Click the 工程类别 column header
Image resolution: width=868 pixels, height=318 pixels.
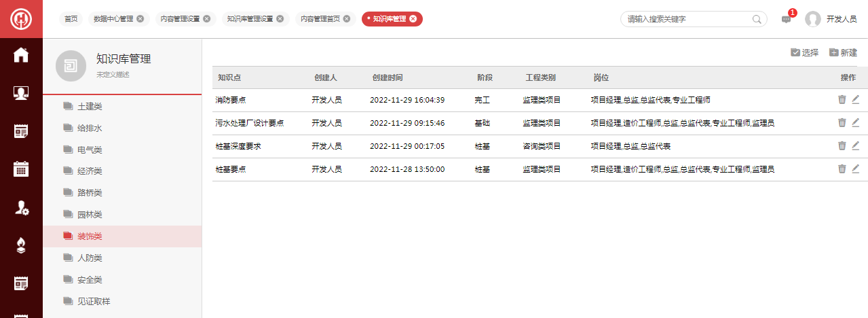[541, 77]
